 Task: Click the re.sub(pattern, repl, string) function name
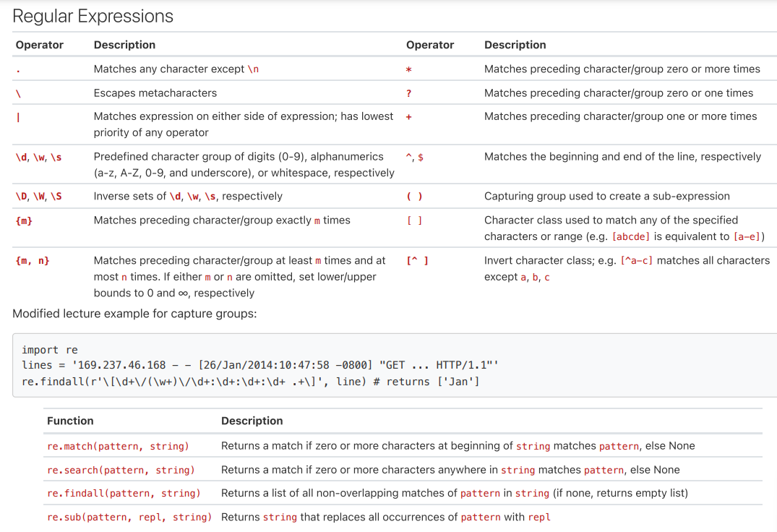(x=129, y=517)
